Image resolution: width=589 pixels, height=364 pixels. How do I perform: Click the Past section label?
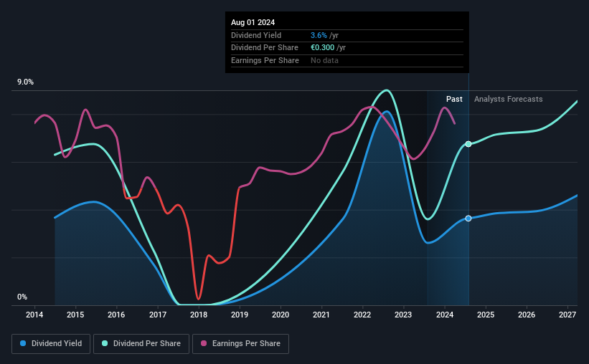tap(454, 99)
